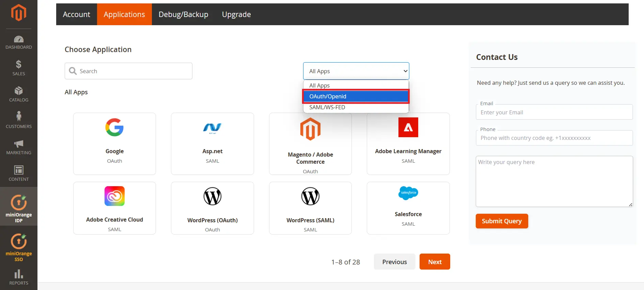
Task: Click the Asp.net app name text
Action: (x=212, y=151)
